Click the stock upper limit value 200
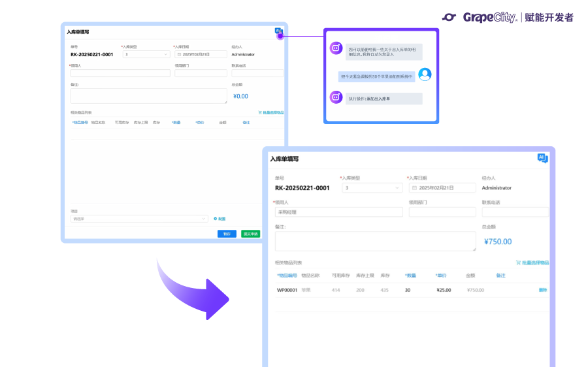Screen dimensions: 588x367 pos(360,290)
